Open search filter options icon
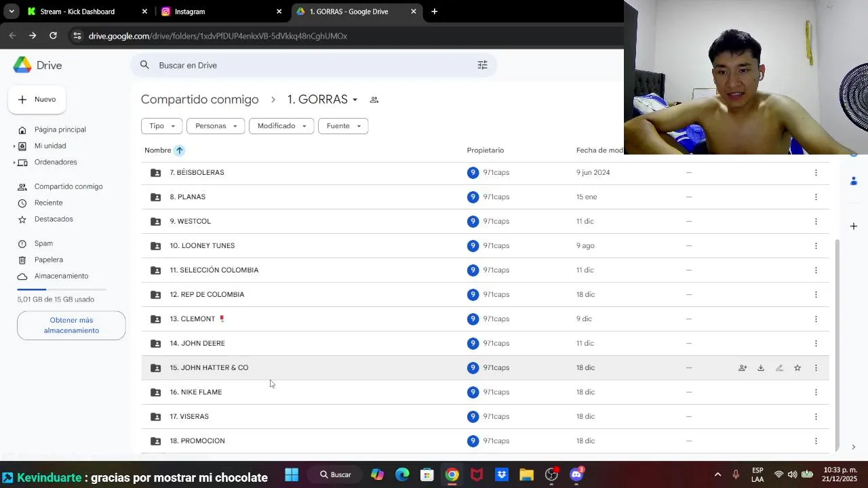 point(483,65)
